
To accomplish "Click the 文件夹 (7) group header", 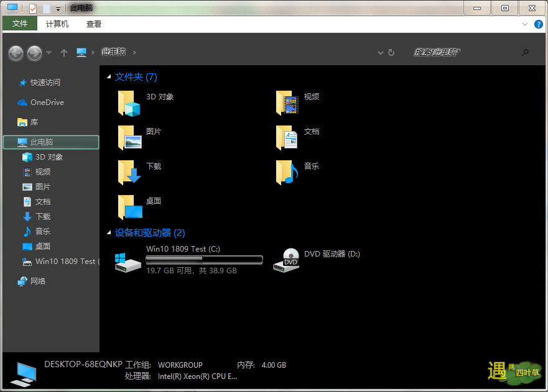I will [x=136, y=77].
